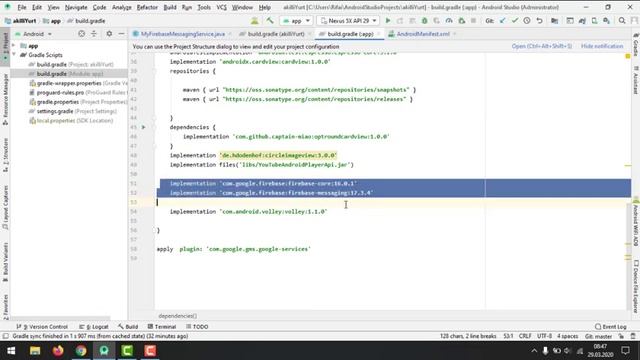
Task: Show Git history clock icon
Action: tap(527, 21)
